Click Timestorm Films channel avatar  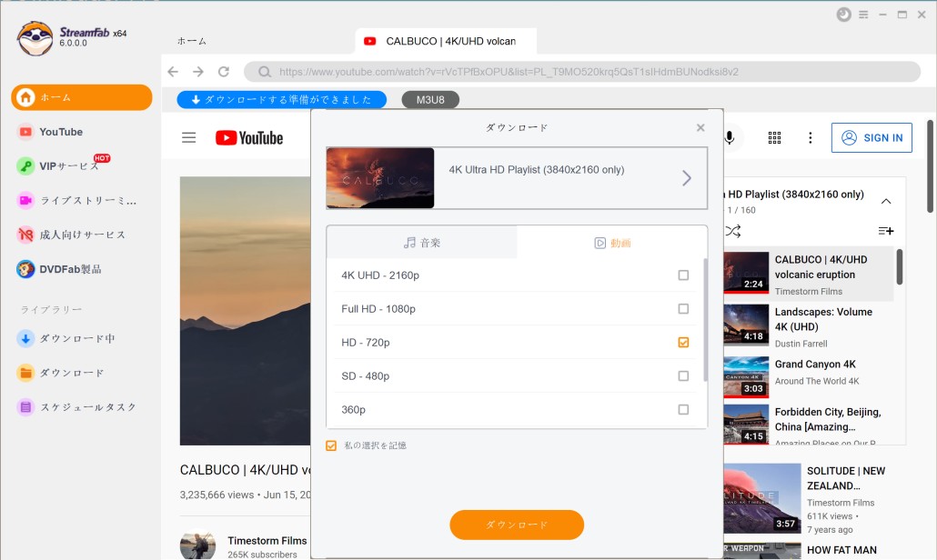click(x=197, y=545)
